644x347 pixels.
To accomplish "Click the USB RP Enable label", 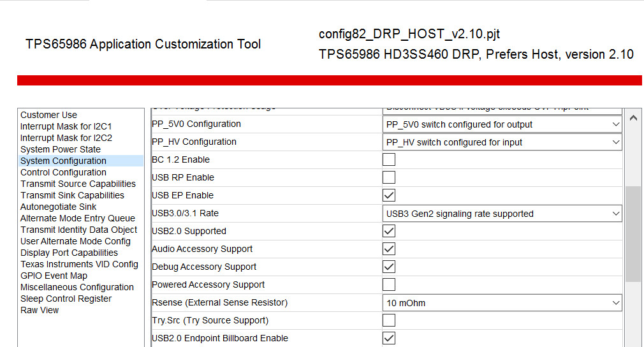I will click(x=183, y=177).
